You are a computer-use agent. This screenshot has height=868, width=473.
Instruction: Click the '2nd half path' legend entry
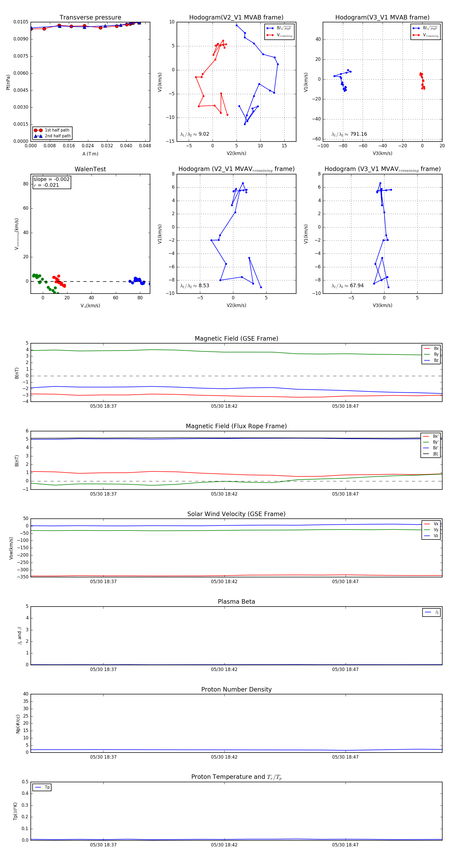pos(52,136)
